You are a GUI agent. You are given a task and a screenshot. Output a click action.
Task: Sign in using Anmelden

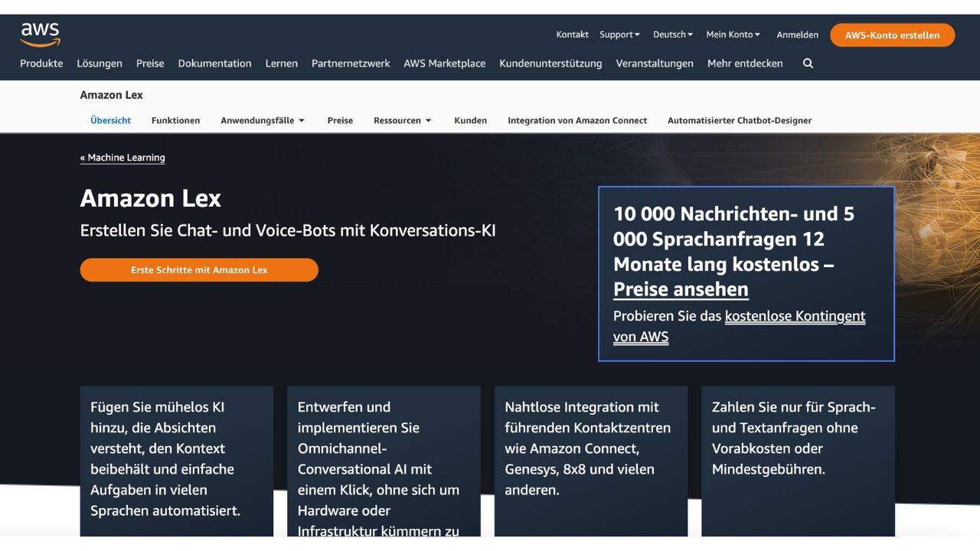[x=797, y=34]
